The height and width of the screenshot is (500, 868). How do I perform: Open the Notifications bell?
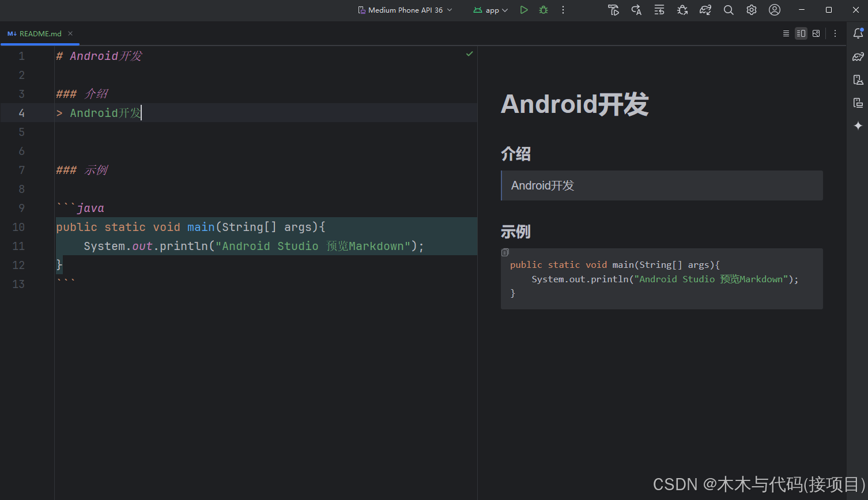pyautogui.click(x=858, y=33)
